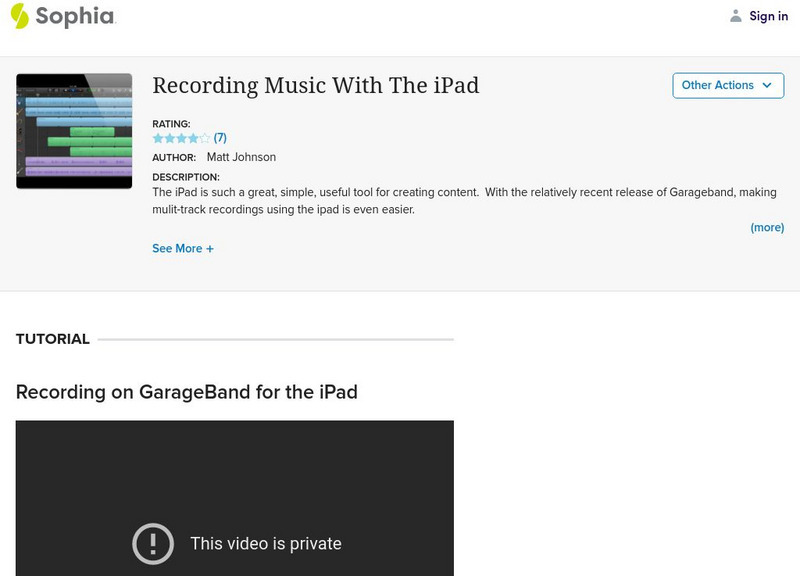Click the (more) link to expand description

[x=766, y=227]
